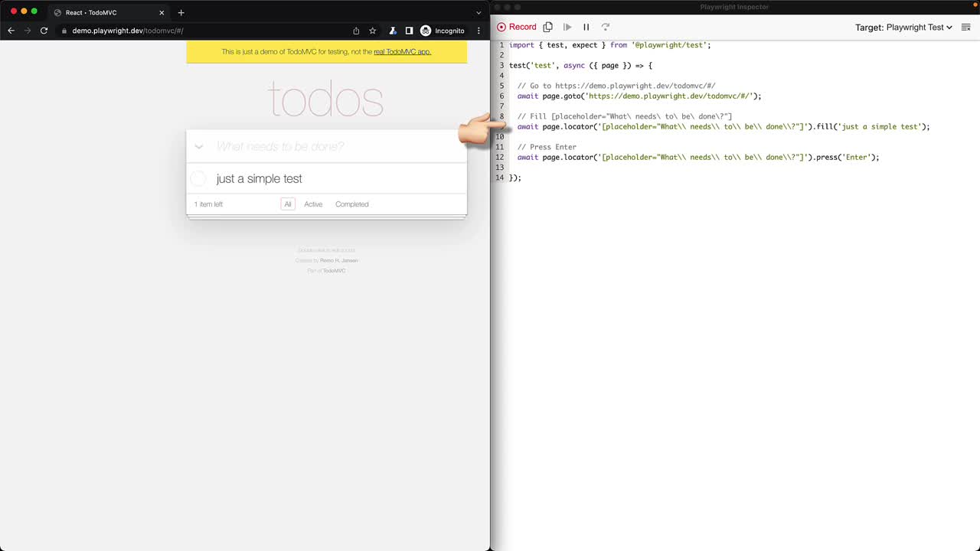Select the Active filter

point(313,204)
